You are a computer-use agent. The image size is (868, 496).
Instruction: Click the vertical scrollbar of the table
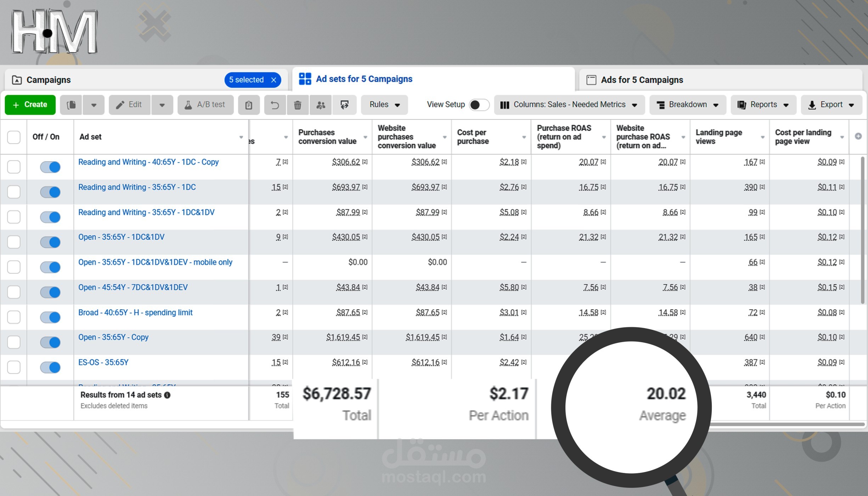click(863, 230)
